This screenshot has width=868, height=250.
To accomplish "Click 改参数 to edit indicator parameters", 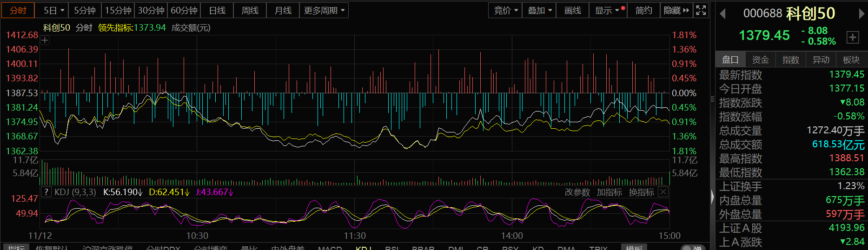I will tap(577, 192).
